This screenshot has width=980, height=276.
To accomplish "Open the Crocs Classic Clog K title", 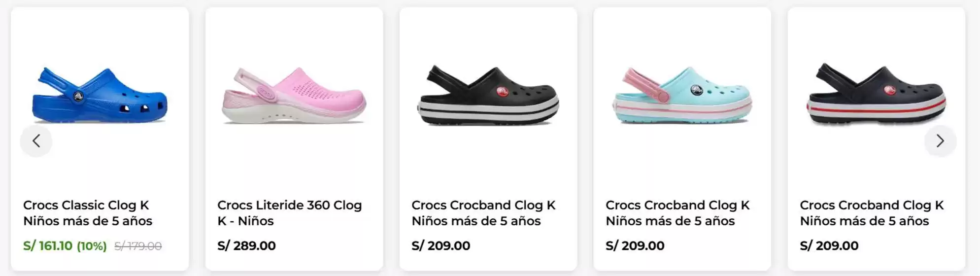I will (87, 213).
